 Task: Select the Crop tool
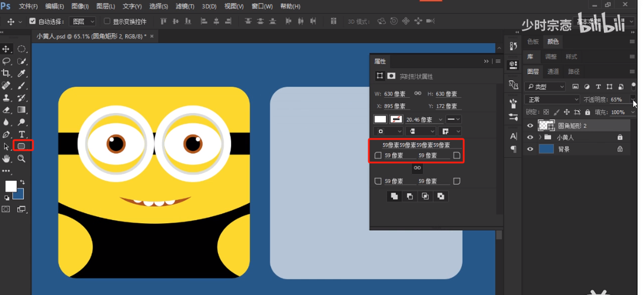pos(6,74)
